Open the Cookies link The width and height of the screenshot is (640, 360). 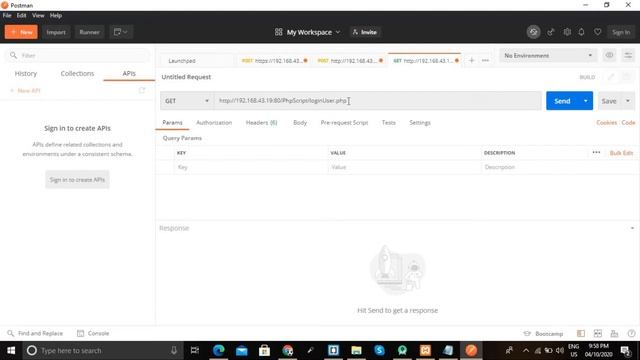click(x=606, y=122)
